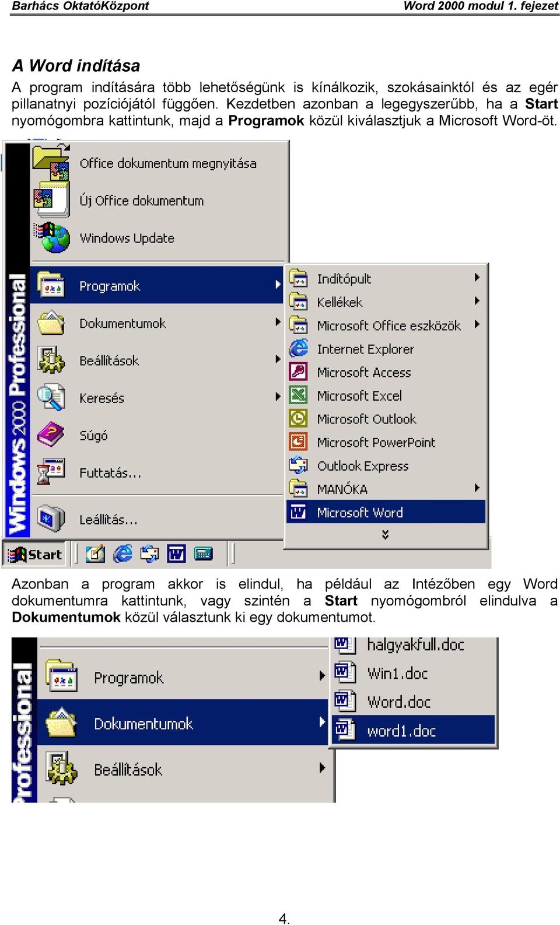Launch Microsoft Excel from the submenu
The image size is (560, 925).
tap(386, 395)
